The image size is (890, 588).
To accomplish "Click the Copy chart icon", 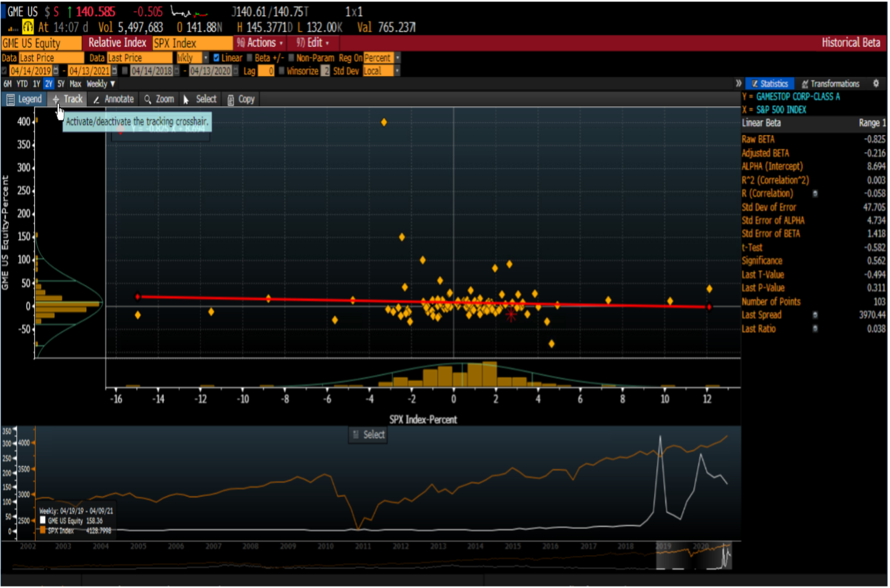I will click(240, 99).
